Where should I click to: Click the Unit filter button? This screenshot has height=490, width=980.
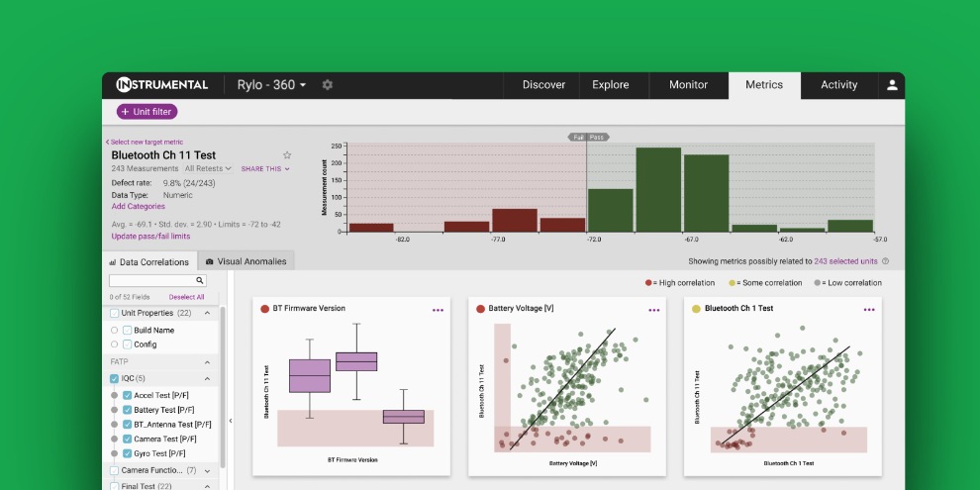click(147, 112)
